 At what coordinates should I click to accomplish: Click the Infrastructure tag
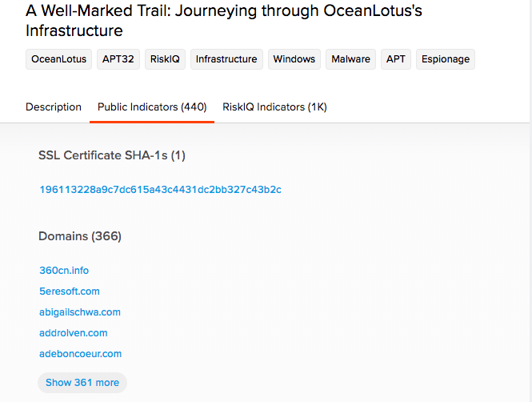[226, 59]
